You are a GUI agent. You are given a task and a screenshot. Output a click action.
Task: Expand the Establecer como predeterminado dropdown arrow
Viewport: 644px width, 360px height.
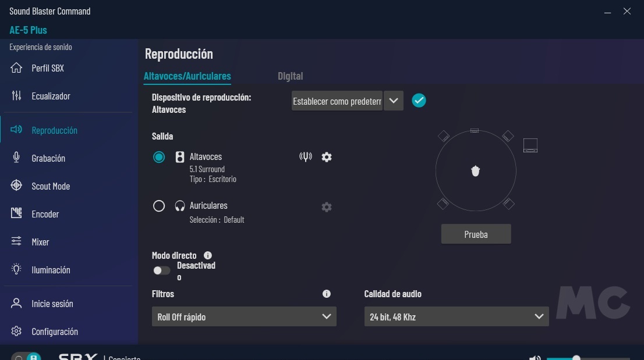[x=394, y=101]
